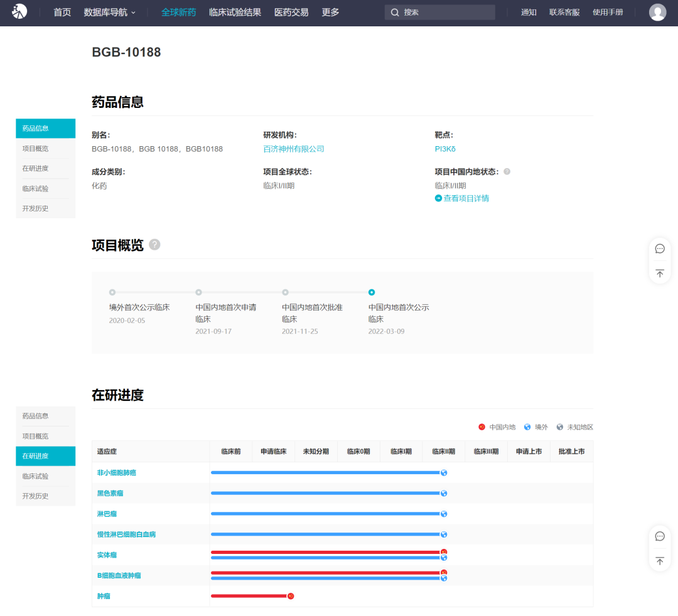Click the 搜索 input field

[439, 13]
